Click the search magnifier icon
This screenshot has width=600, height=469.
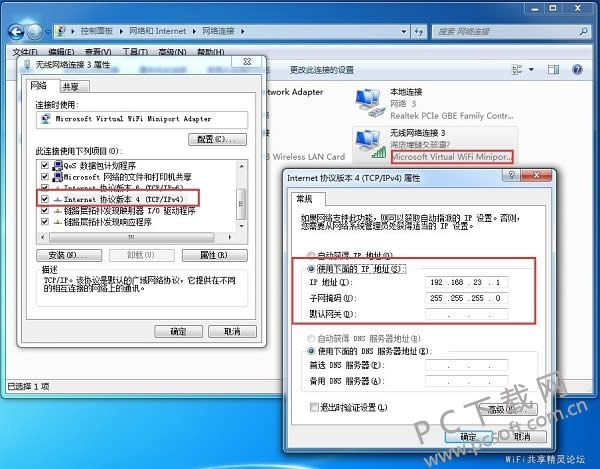(584, 31)
